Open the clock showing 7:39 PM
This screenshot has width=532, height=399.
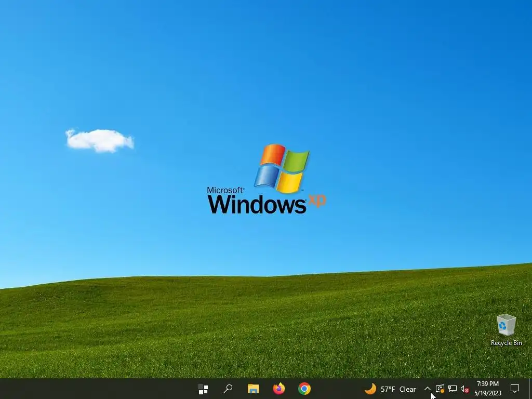pos(487,389)
